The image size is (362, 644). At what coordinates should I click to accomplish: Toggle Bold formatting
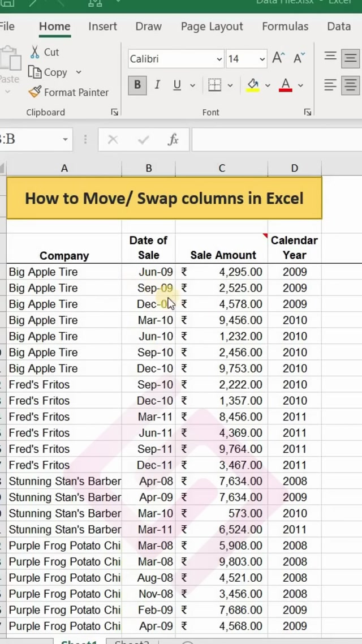[137, 85]
